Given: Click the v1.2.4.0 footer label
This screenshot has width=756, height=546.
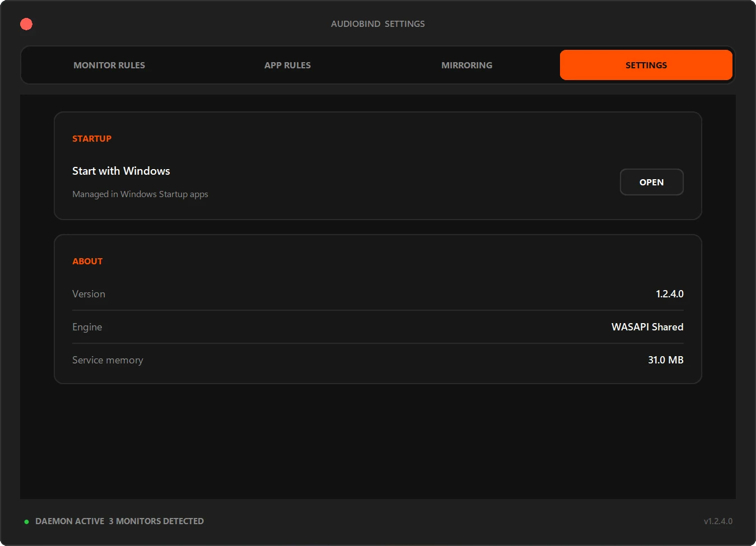Looking at the screenshot, I should [718, 521].
